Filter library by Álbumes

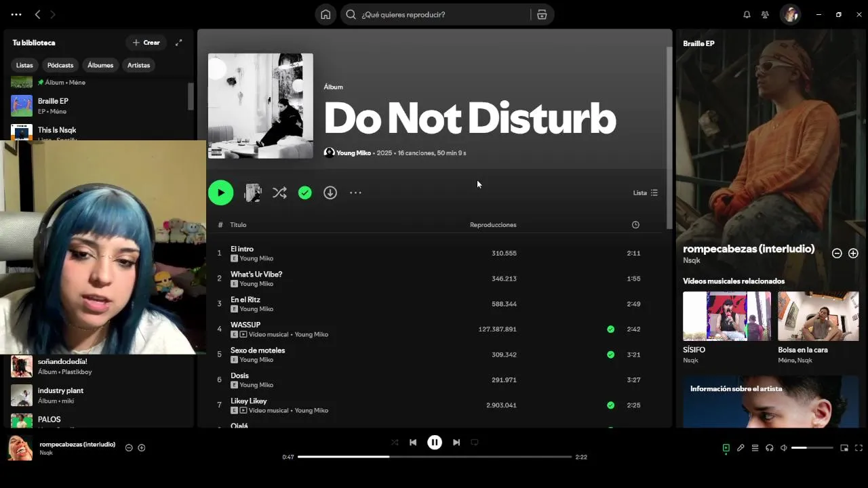100,65
